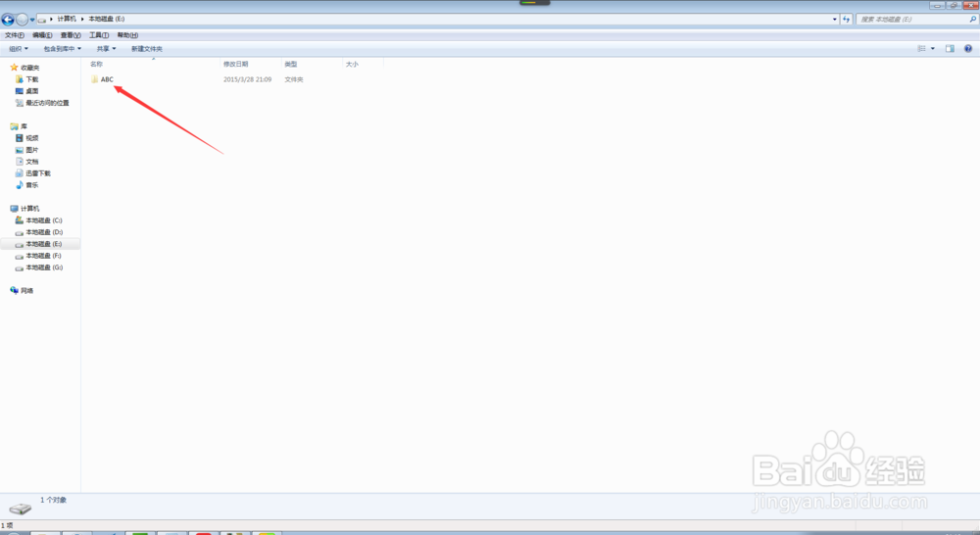
Task: Expand the 包含到库中 dropdown
Action: coord(63,49)
